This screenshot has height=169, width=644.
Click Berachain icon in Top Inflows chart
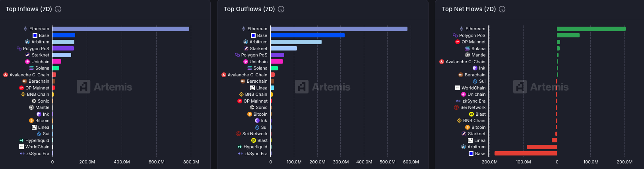(25, 81)
